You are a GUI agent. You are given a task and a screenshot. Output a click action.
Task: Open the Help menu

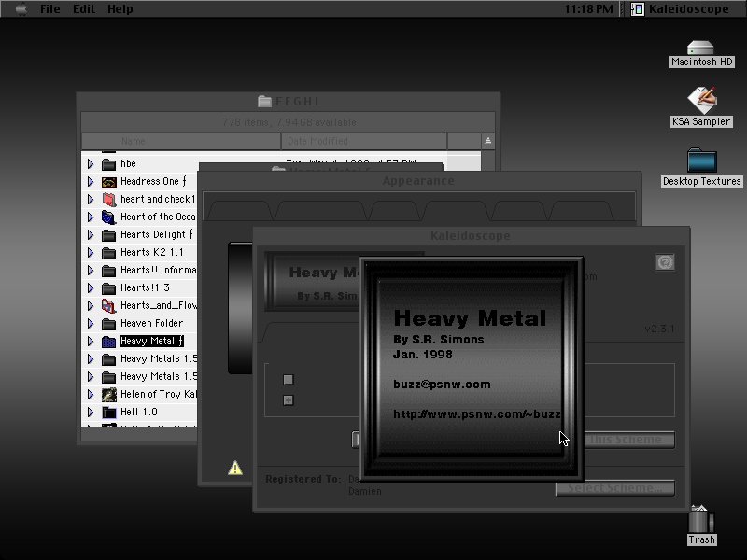pos(120,9)
